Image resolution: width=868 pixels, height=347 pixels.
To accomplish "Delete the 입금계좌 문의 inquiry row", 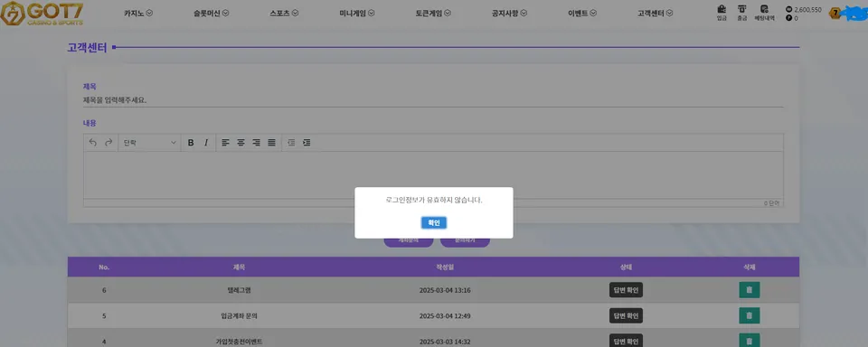I will point(749,315).
